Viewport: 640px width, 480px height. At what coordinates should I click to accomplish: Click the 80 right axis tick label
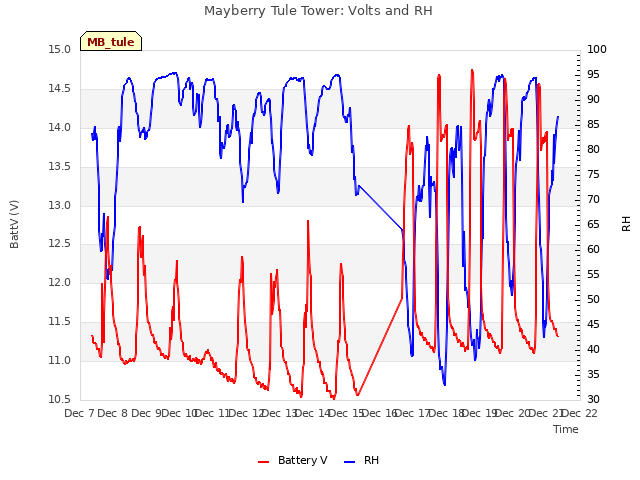593,150
